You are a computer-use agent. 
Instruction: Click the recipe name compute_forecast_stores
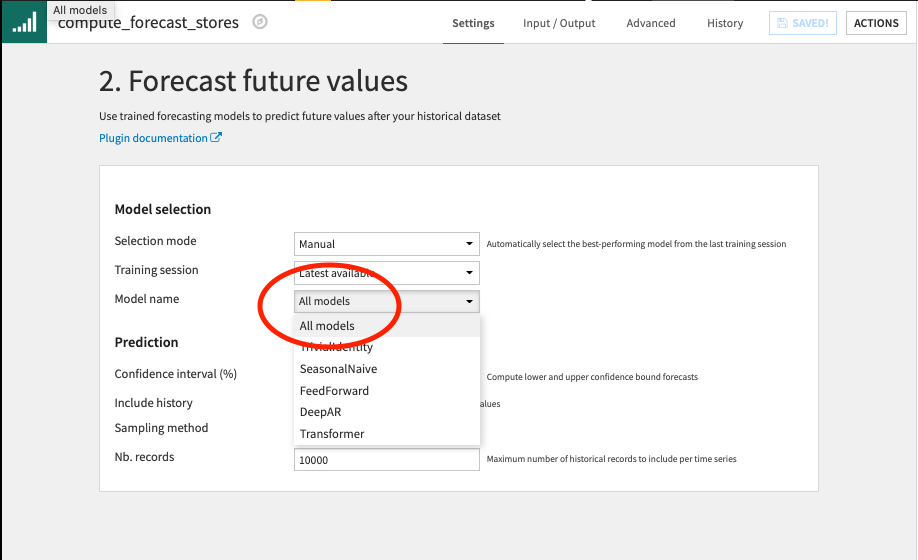point(148,23)
